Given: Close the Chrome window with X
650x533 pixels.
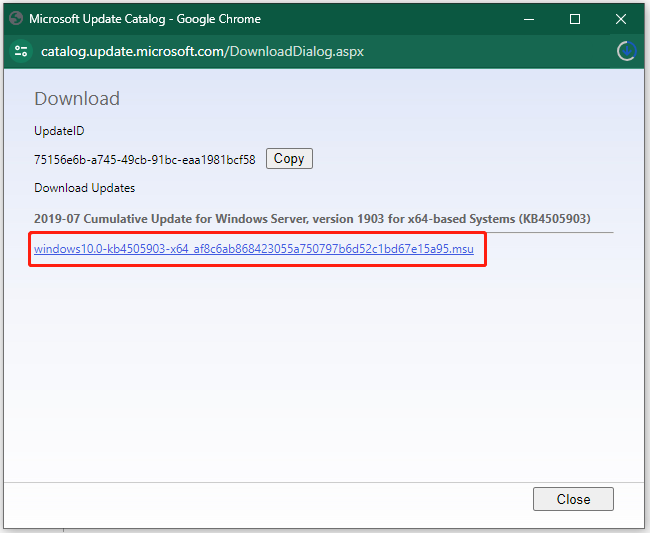Looking at the screenshot, I should pyautogui.click(x=621, y=19).
